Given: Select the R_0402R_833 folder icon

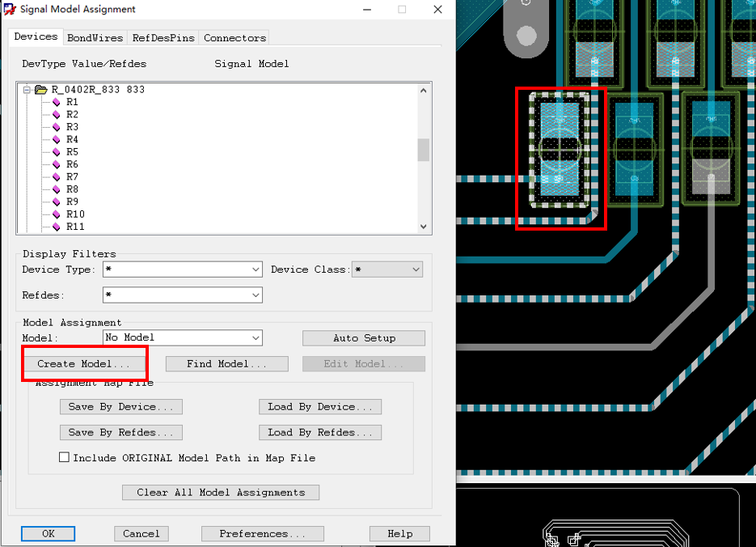Looking at the screenshot, I should tap(41, 90).
